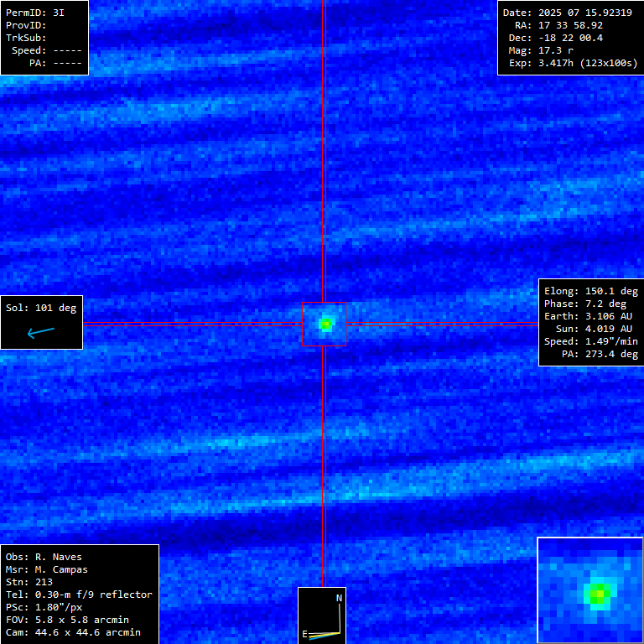Click 'Sun: 4.019 AU' distance text
This screenshot has width=644, height=644.
[594, 329]
